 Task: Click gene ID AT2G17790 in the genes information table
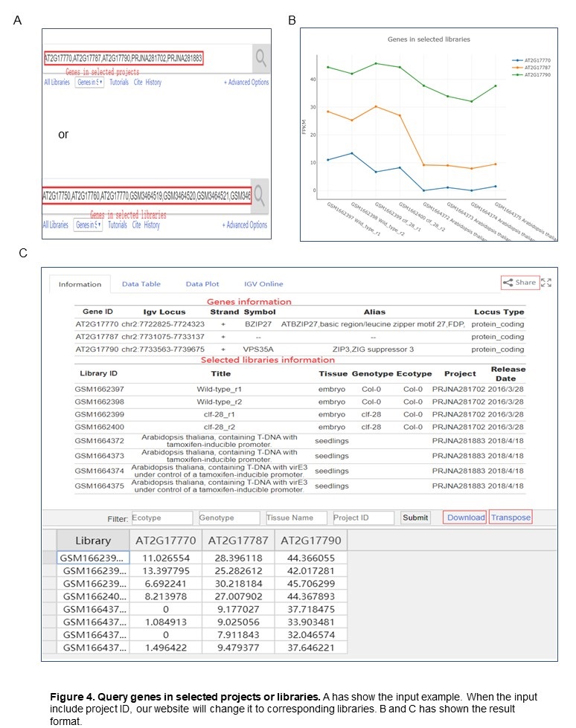pos(97,349)
